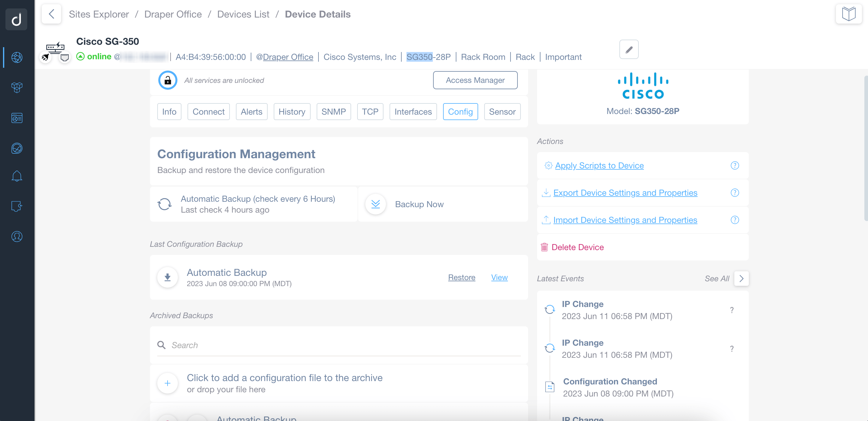
Task: Expand Latest Events with See All arrow
Action: tap(741, 279)
